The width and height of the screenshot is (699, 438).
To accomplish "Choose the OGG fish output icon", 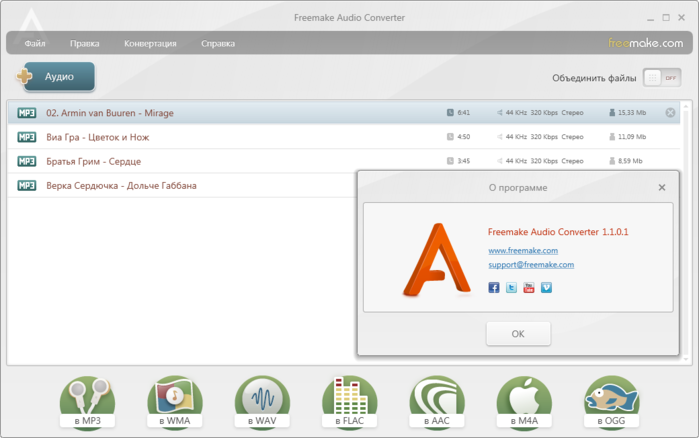I will coord(612,402).
